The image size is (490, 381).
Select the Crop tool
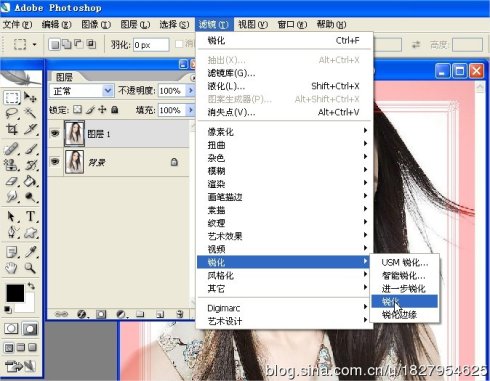pos(12,129)
